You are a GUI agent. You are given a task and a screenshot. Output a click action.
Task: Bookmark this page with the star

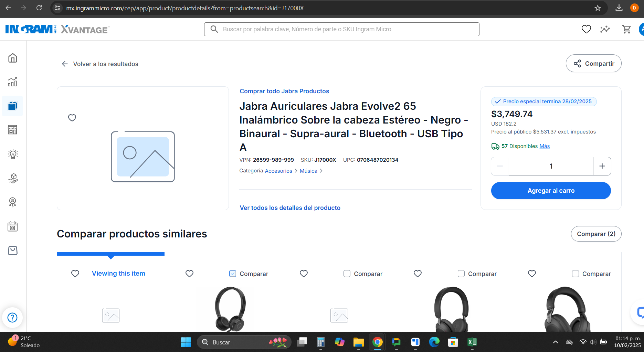598,8
